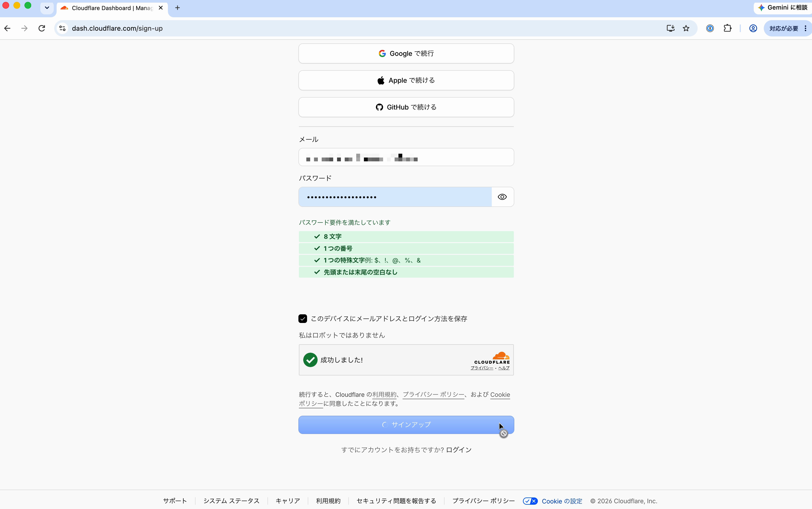Open プライバシー ポリシー link in consent text
Screen dimensions: 812x509
[x=433, y=395]
